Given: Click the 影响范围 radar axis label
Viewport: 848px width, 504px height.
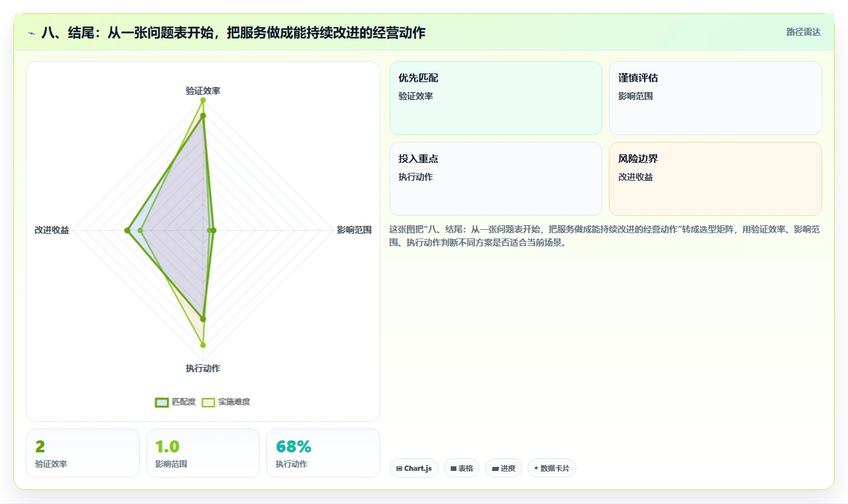Looking at the screenshot, I should click(354, 230).
